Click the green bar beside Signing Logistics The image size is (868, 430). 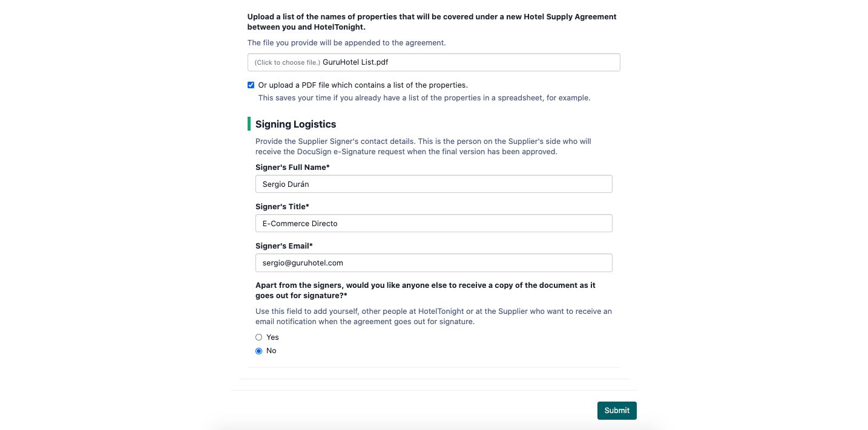pyautogui.click(x=249, y=124)
